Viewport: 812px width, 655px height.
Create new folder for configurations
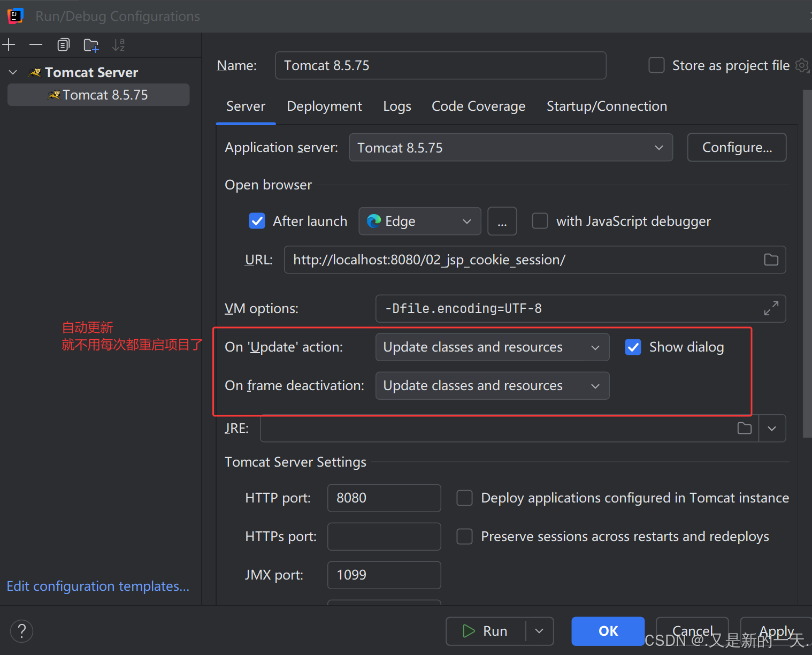[x=91, y=45]
